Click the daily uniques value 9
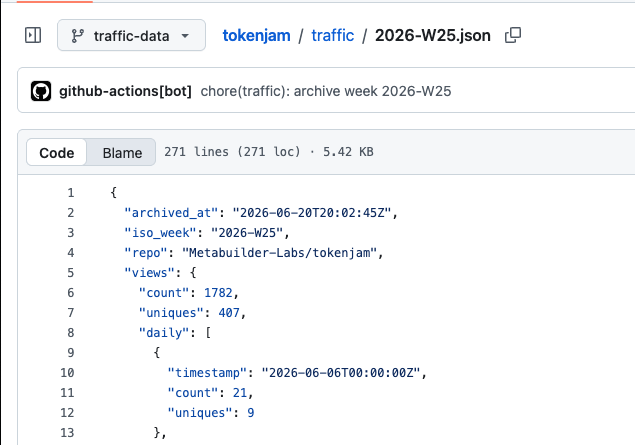The image size is (635, 445). tap(251, 413)
